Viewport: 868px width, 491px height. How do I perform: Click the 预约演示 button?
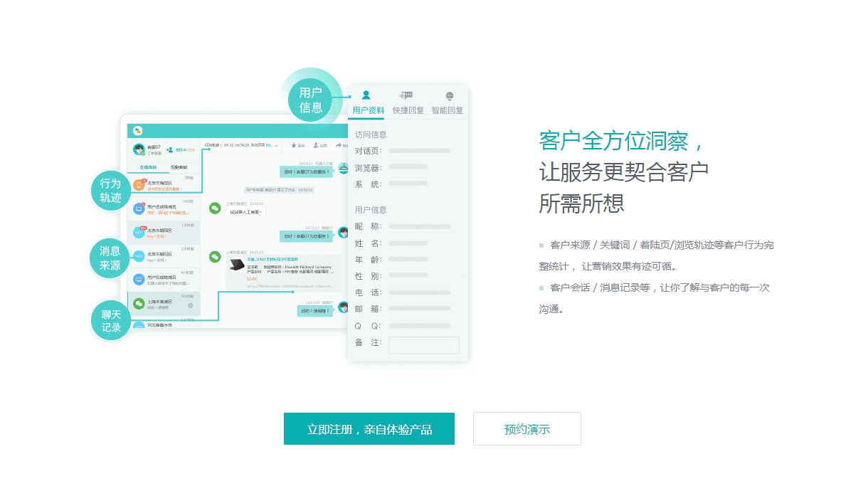coord(526,428)
